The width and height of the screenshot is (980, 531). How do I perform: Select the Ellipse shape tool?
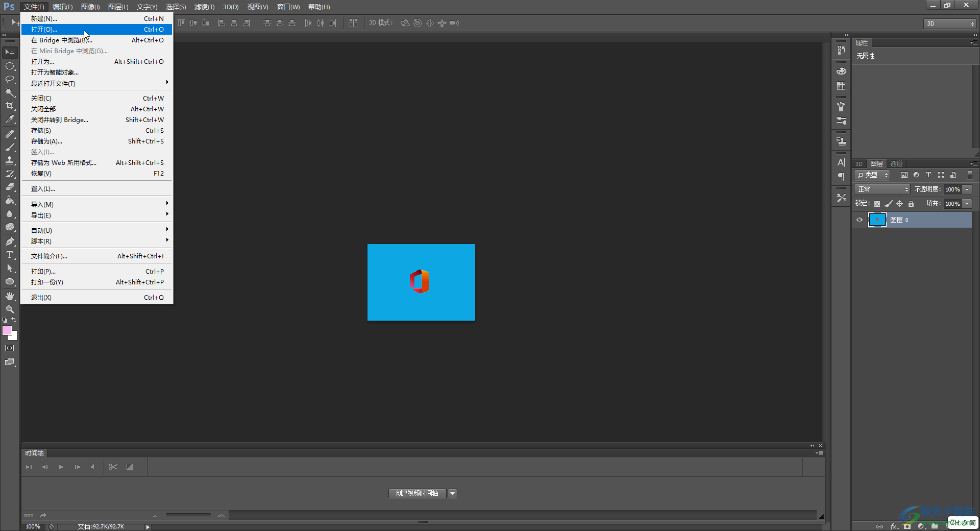pyautogui.click(x=10, y=281)
